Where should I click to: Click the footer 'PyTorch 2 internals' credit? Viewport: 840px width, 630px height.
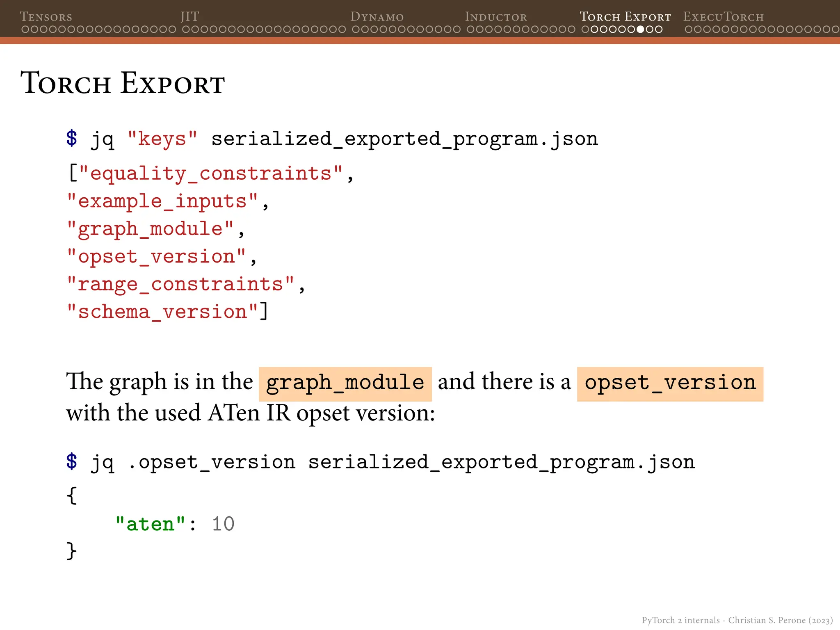click(x=737, y=620)
